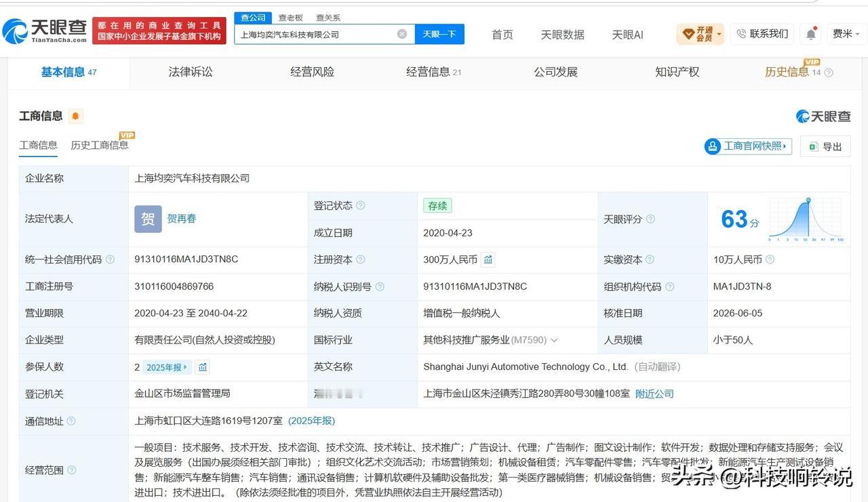
Task: Open 2025年报 selector in 参保人数 row
Action: point(167,367)
